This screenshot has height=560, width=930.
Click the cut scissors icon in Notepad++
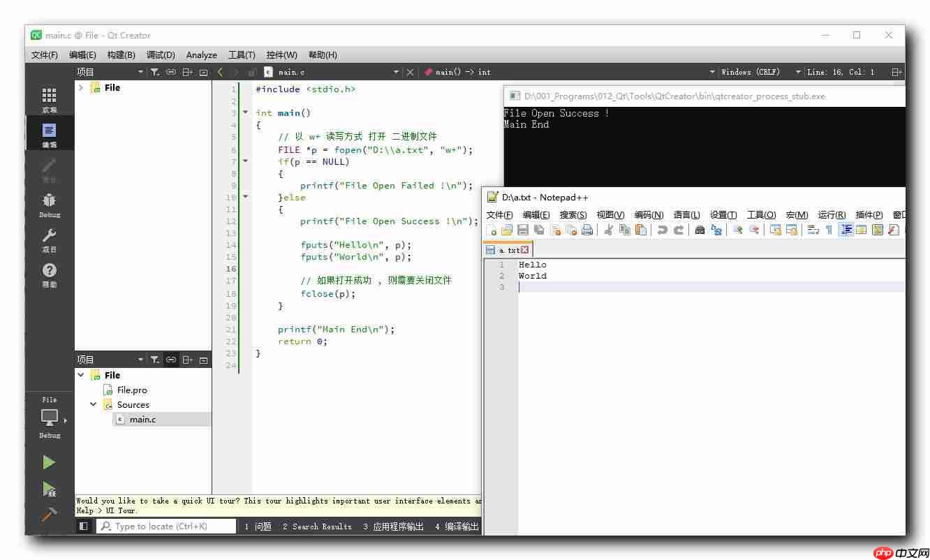tap(608, 230)
